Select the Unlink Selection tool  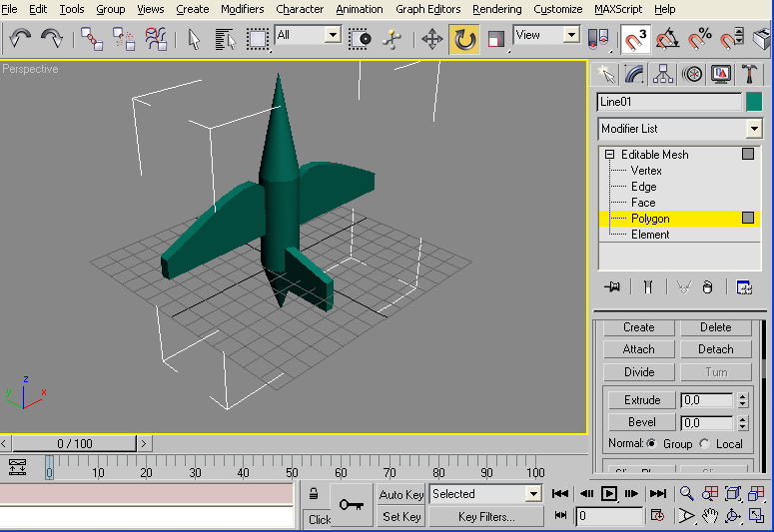pyautogui.click(x=124, y=39)
